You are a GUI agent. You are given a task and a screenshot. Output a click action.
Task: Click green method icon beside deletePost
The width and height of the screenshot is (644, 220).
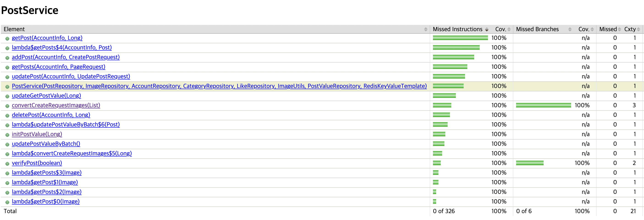[x=7, y=116]
